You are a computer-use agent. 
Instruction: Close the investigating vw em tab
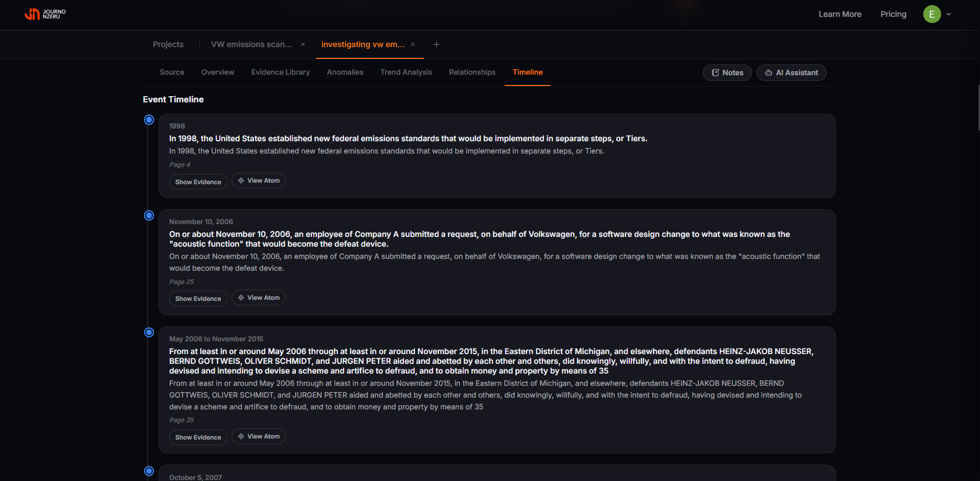point(413,45)
